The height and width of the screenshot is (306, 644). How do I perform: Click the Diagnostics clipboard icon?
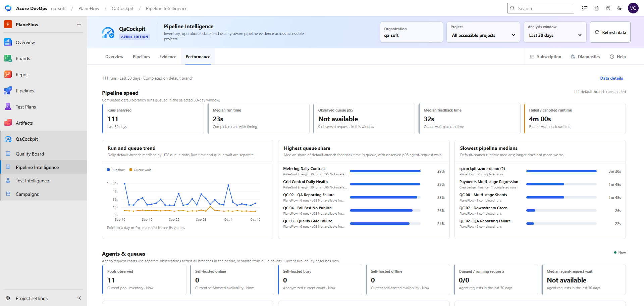pos(573,57)
